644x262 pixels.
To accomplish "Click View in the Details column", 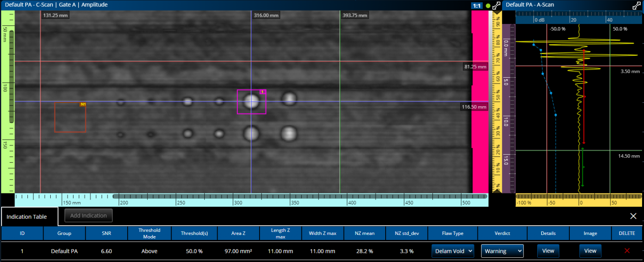I will click(x=548, y=251).
